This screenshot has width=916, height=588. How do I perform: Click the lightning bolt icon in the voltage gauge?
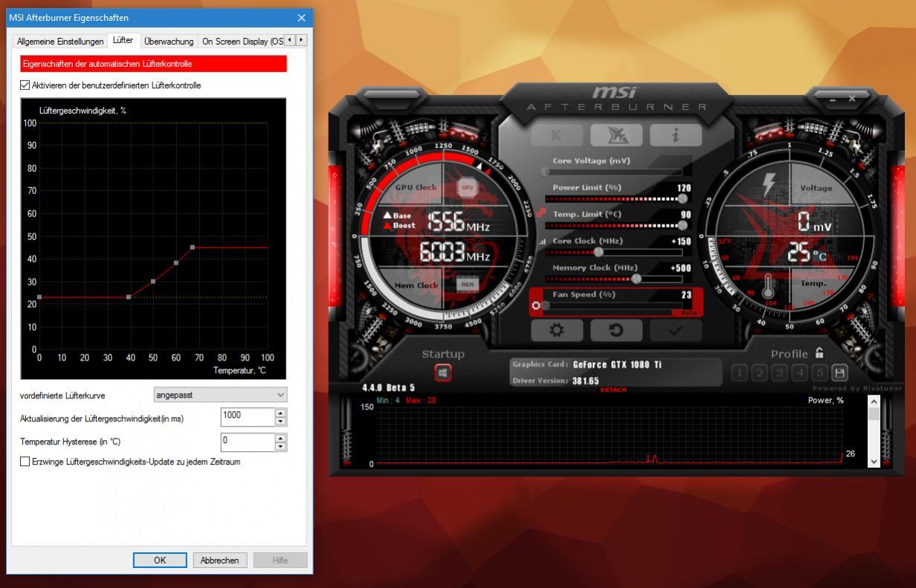click(x=769, y=185)
